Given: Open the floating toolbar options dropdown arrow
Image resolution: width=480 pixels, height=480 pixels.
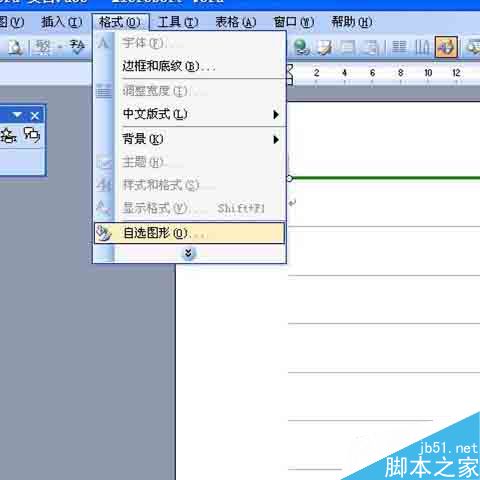Looking at the screenshot, I should coord(17,115).
